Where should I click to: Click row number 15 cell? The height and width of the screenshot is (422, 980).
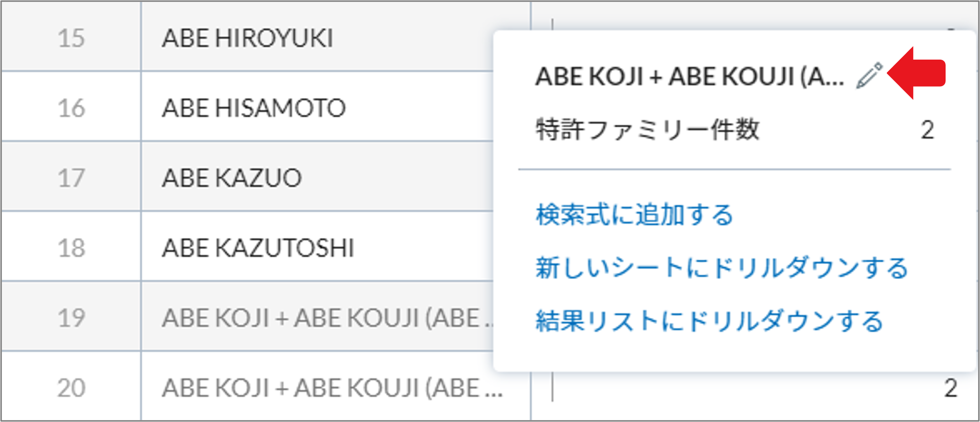(71, 38)
